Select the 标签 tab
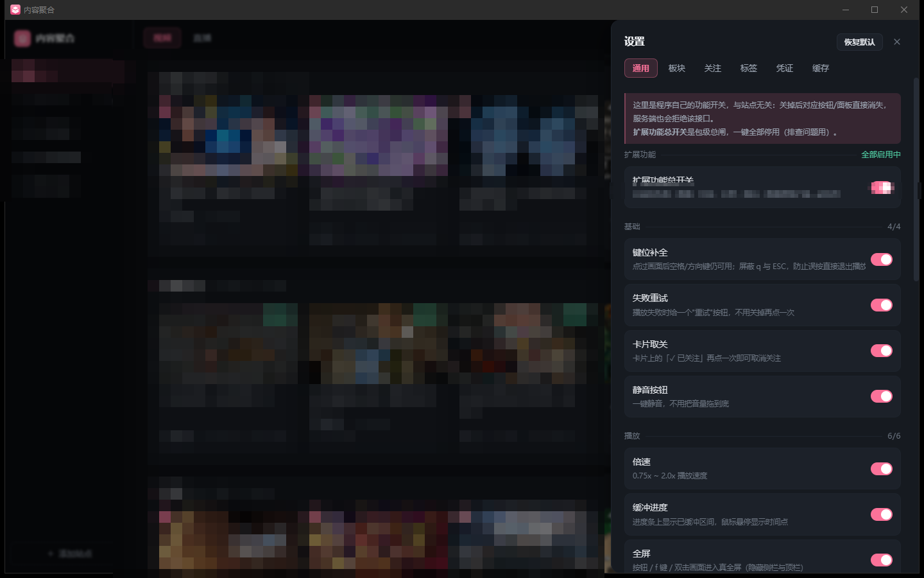Screen dimensions: 924x578 click(749, 68)
